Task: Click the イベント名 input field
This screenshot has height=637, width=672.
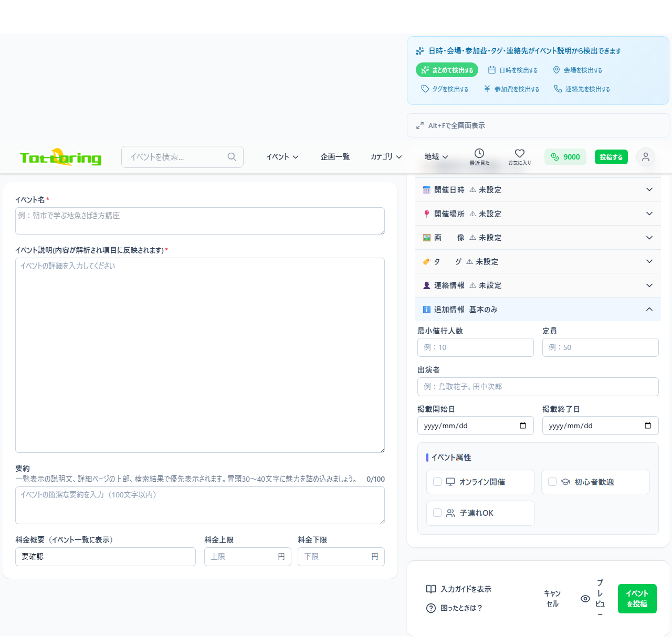Action: point(200,221)
